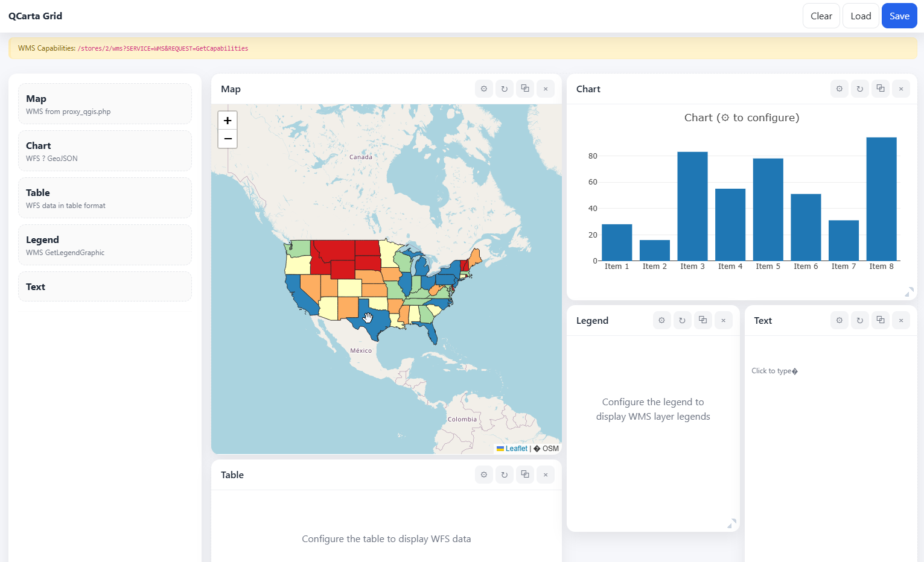Duplicate the Legend panel

pyautogui.click(x=703, y=320)
